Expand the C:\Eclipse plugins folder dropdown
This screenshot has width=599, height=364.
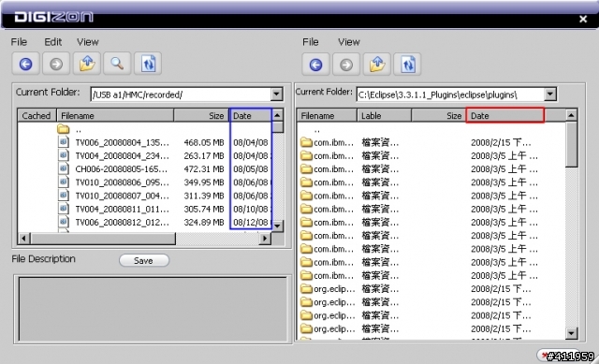tap(549, 94)
